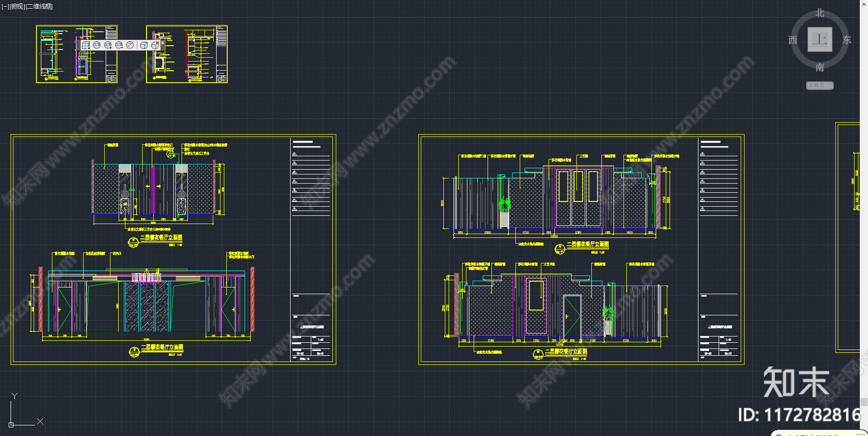Click the vertical scrollbar thumb on right edge
The width and height of the screenshot is (868, 436).
click(864, 402)
